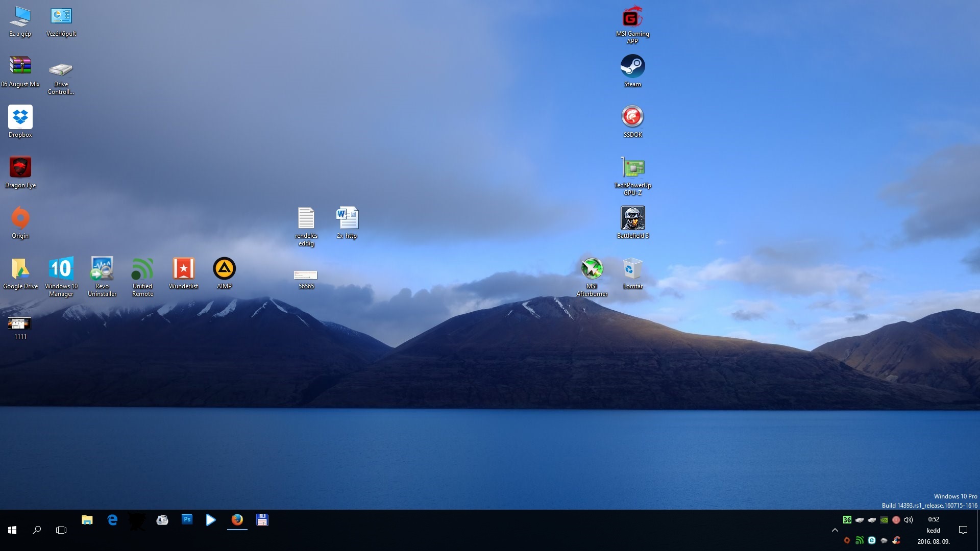Open the disc drive taskbar icon
Screen dimensions: 980x551
[x=162, y=520]
